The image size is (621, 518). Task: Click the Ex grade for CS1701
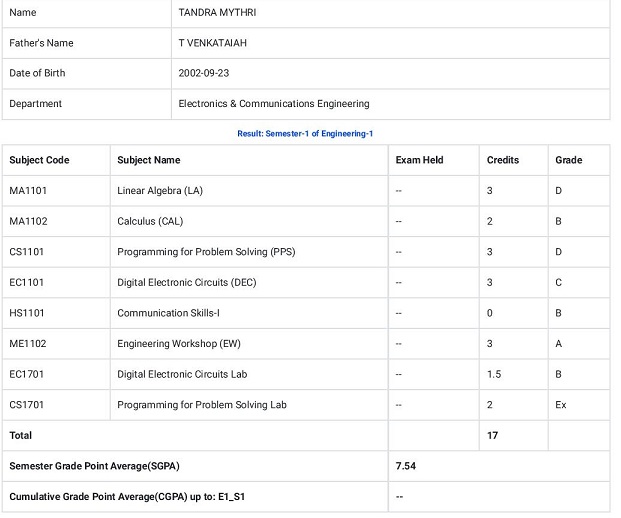click(561, 405)
